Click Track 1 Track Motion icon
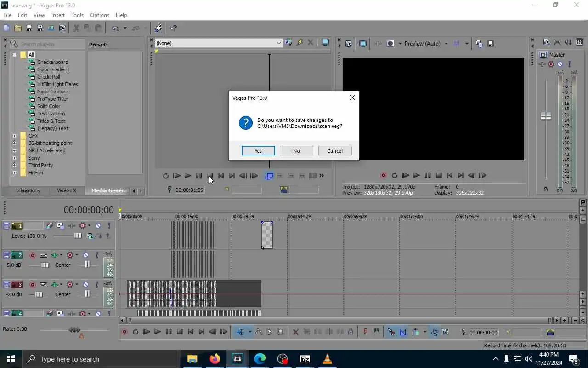Screen dimensions: 588x368 tap(60, 225)
